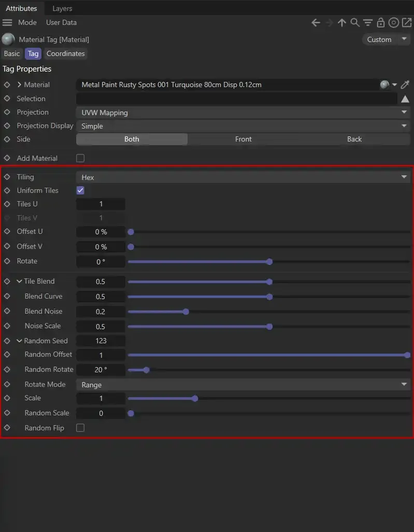Click the circular target mode icon
This screenshot has width=414, height=532.
pyautogui.click(x=393, y=23)
